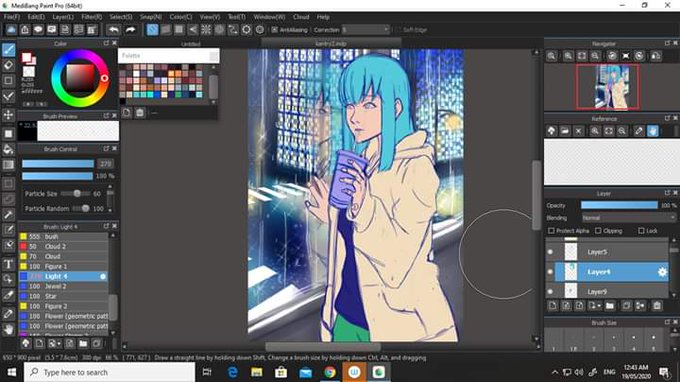The width and height of the screenshot is (680, 382).
Task: Select the Reference panel hand icon
Action: click(x=653, y=131)
